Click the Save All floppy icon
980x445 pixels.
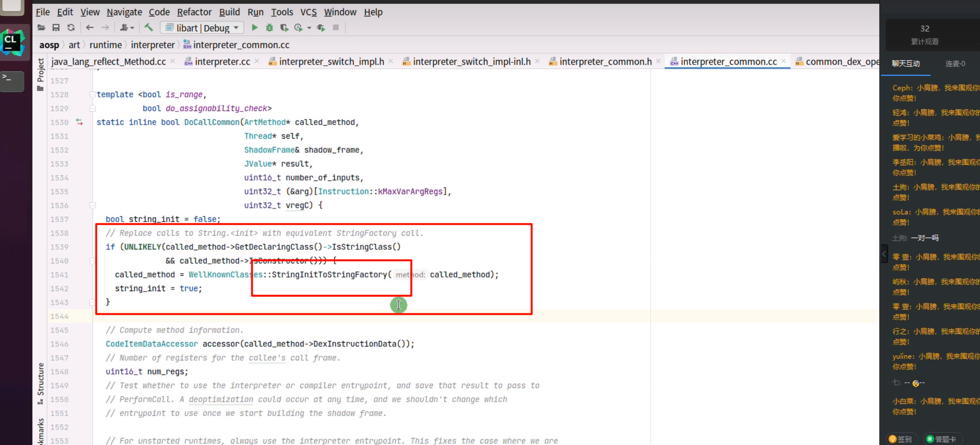tap(56, 28)
